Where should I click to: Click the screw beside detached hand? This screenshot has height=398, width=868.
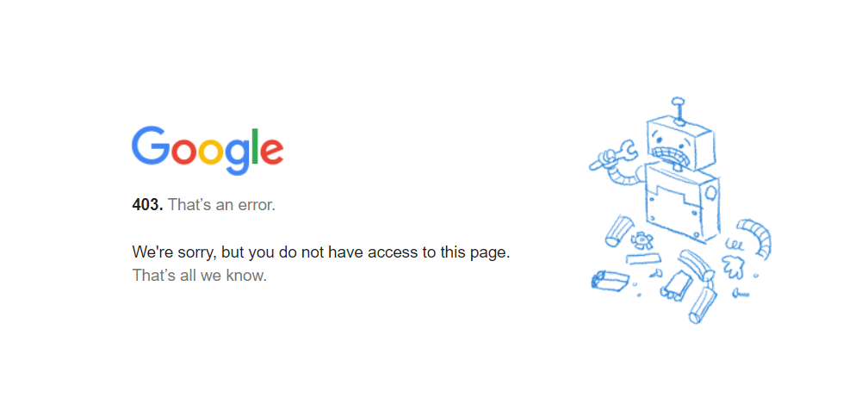[x=741, y=294]
